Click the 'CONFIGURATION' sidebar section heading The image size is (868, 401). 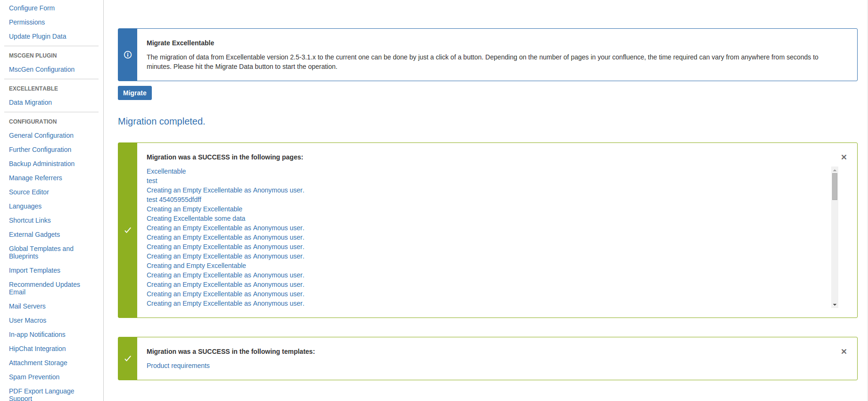(33, 122)
